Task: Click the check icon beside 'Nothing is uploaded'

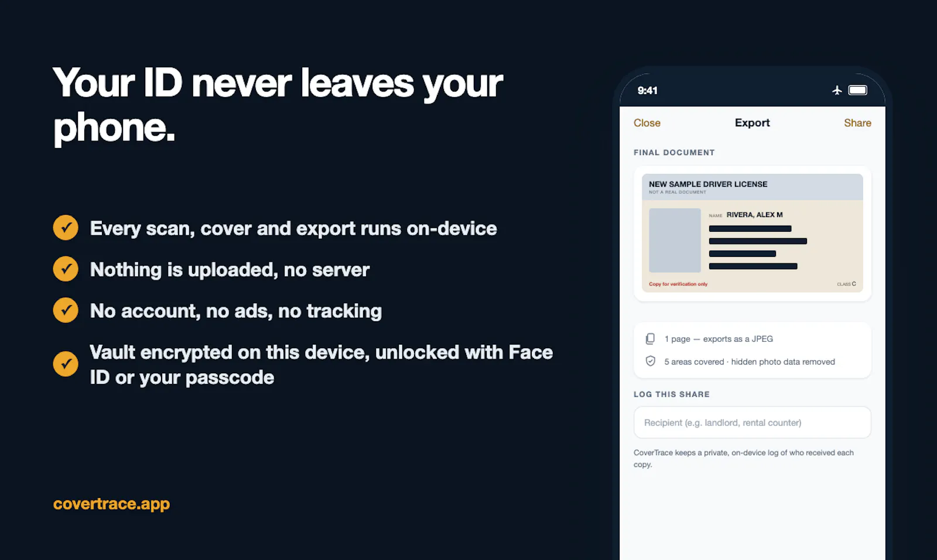Action: (x=66, y=269)
